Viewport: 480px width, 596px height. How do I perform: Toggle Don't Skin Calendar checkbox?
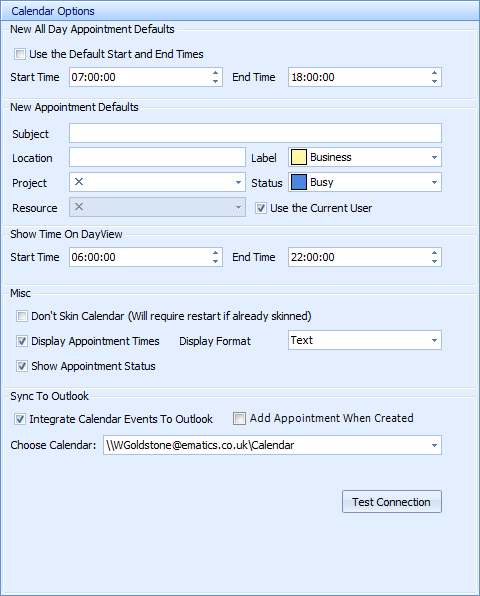[x=22, y=316]
